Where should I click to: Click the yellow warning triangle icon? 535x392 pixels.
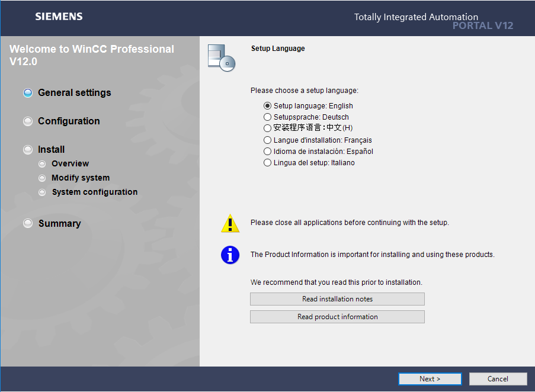pos(230,223)
